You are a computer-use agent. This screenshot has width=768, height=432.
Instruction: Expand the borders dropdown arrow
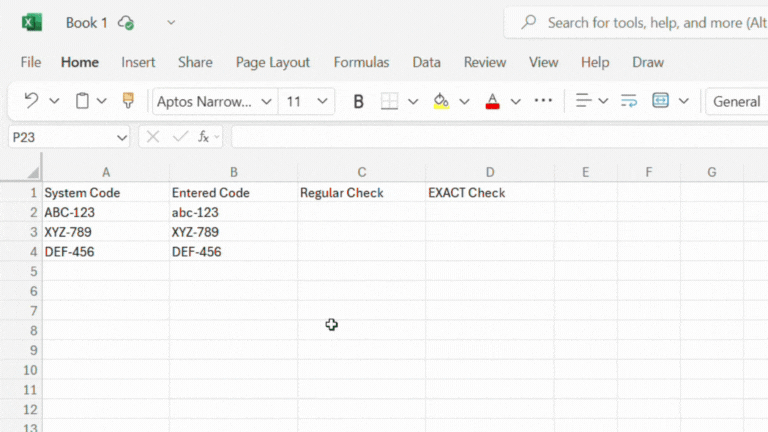click(x=413, y=102)
